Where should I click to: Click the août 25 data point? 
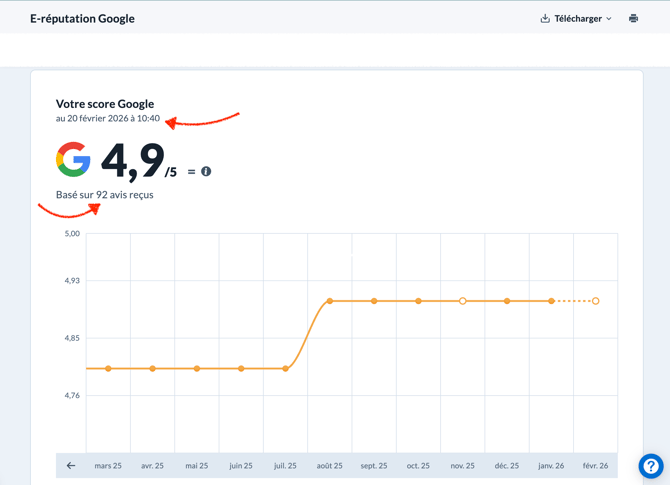click(330, 301)
